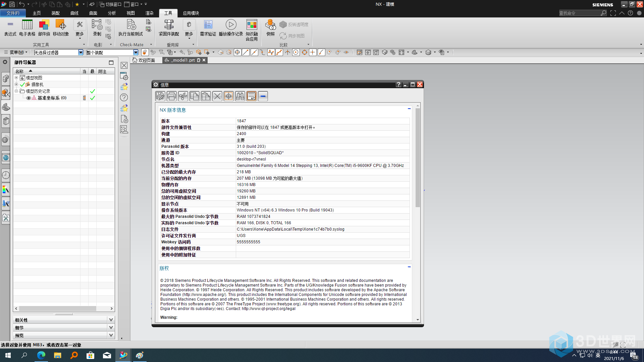The height and width of the screenshot is (362, 644).
Task: Paste into the Information window
Action: click(206, 96)
